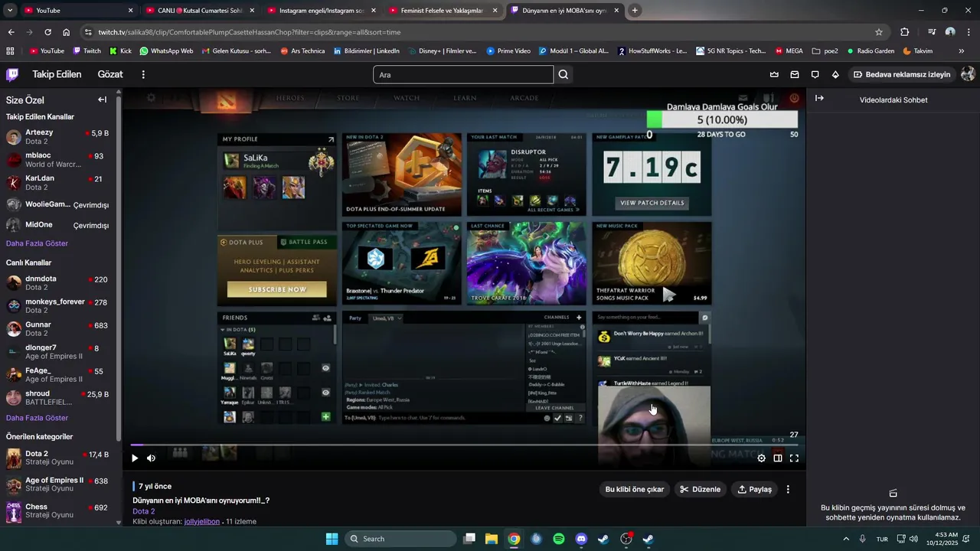This screenshot has width=980, height=551.
Task: Click the Düzenle button
Action: [x=700, y=489]
